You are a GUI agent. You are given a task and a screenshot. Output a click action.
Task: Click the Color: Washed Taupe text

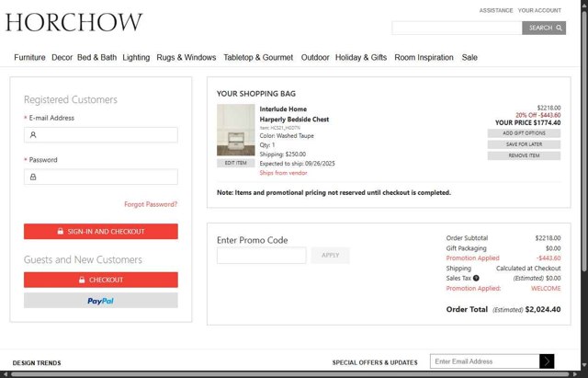click(287, 136)
